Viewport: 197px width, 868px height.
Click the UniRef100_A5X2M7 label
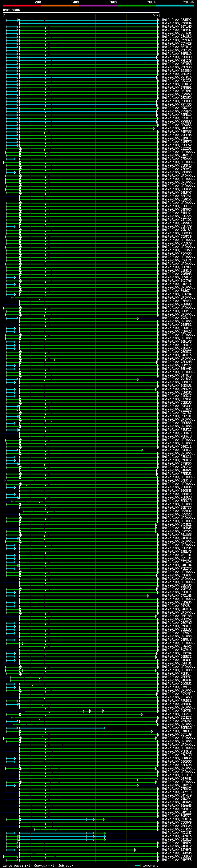tap(177, 833)
